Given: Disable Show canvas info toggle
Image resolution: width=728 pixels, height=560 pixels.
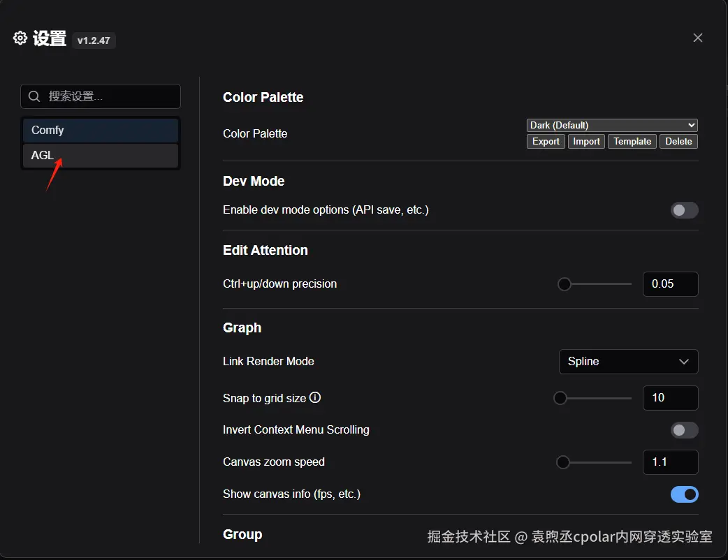Looking at the screenshot, I should [684, 494].
